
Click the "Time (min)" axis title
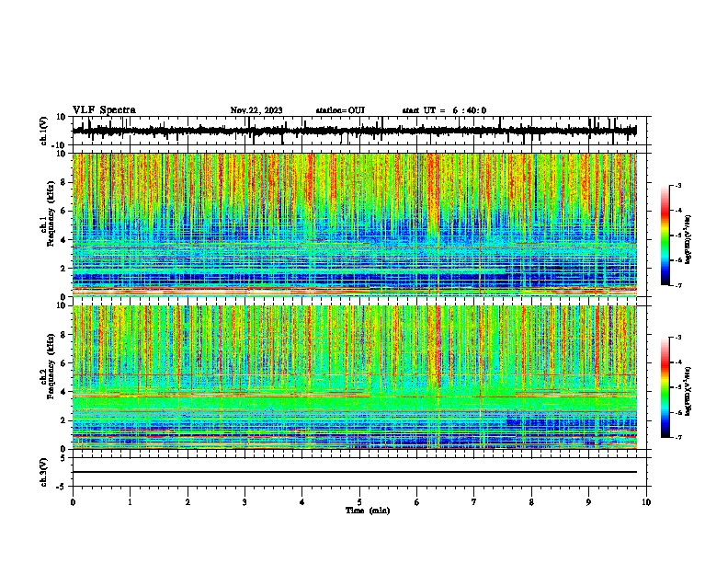tap(368, 511)
